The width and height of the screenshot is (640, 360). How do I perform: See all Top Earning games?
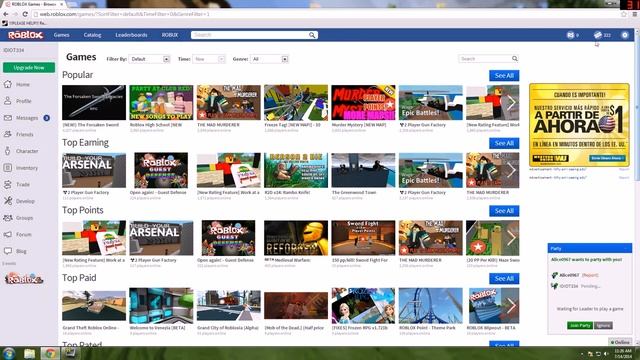click(504, 143)
